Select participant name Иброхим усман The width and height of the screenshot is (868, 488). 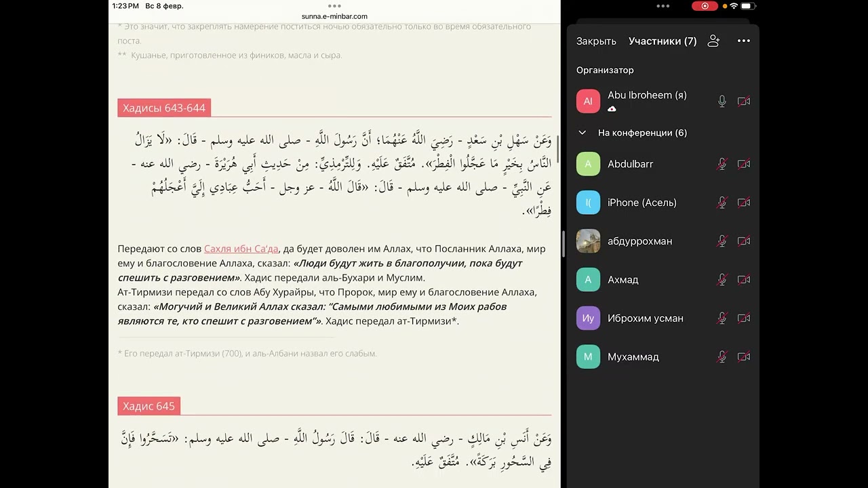(646, 319)
